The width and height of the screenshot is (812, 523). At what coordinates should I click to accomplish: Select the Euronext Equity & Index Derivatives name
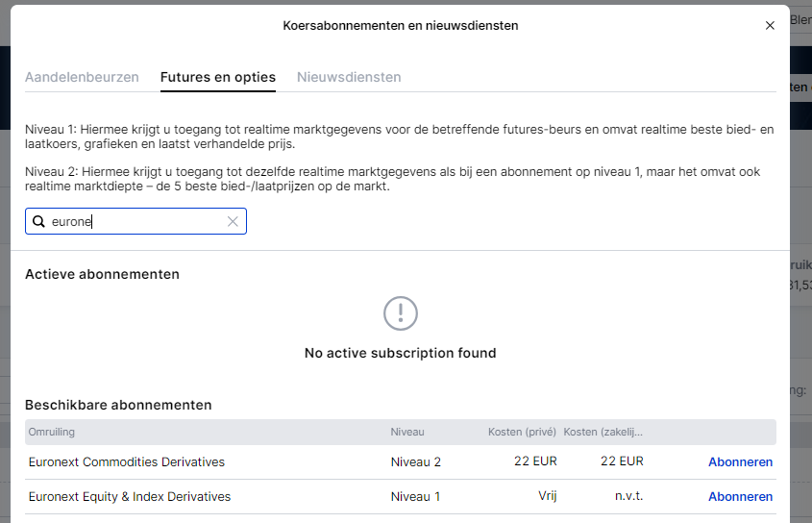(x=130, y=497)
